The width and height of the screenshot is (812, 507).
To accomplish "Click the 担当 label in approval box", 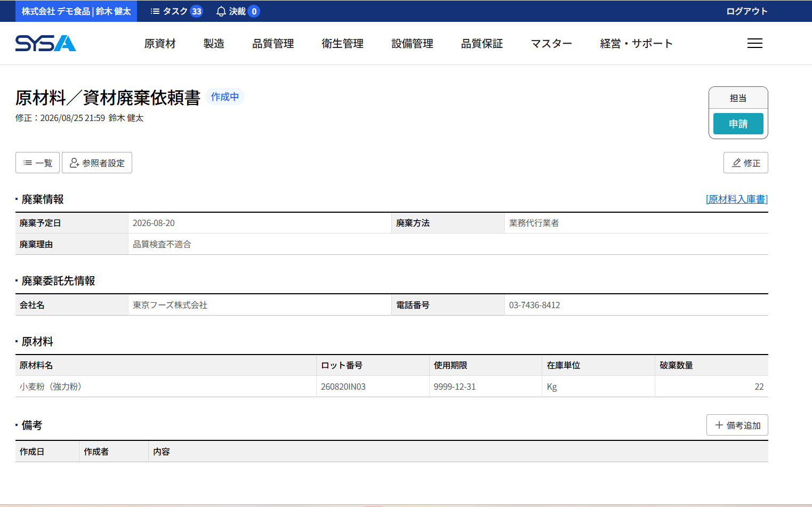I will tap(738, 98).
